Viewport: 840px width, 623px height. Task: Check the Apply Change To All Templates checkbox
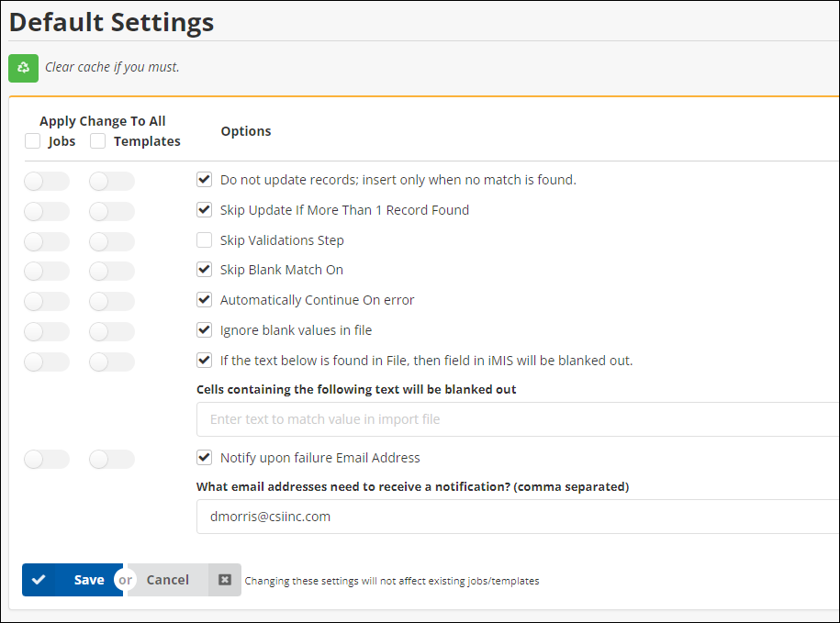click(98, 141)
